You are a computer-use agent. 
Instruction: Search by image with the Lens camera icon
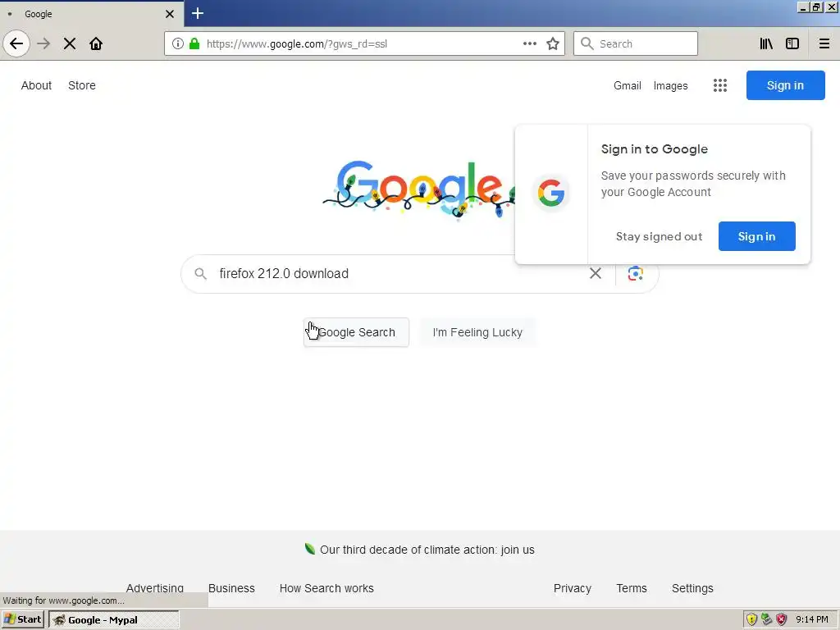(636, 273)
